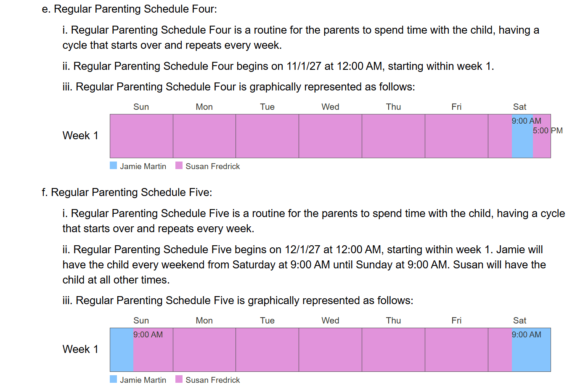Click the Fri pink block in Schedule Five

pos(456,350)
